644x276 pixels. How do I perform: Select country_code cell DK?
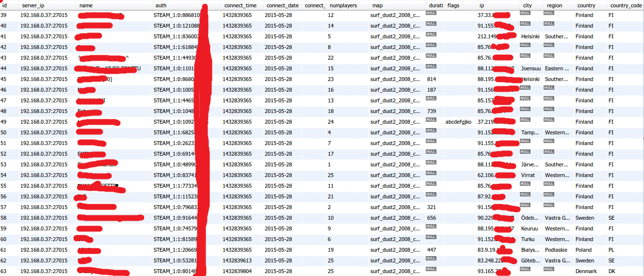[612, 271]
